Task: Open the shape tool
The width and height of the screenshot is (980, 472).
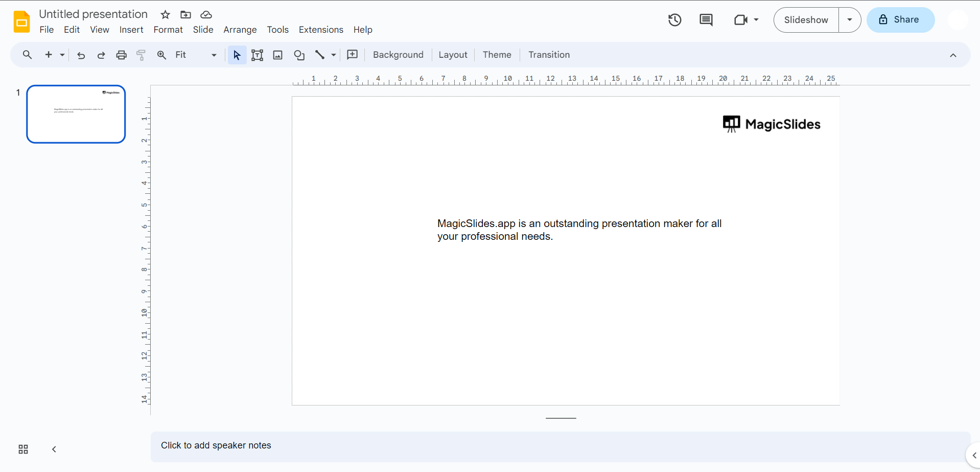Action: click(x=299, y=55)
